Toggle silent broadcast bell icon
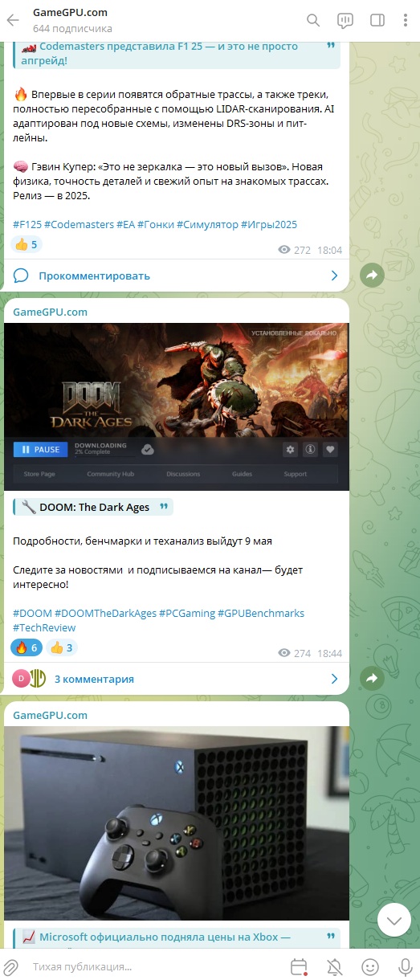420x980 pixels. coord(335,966)
